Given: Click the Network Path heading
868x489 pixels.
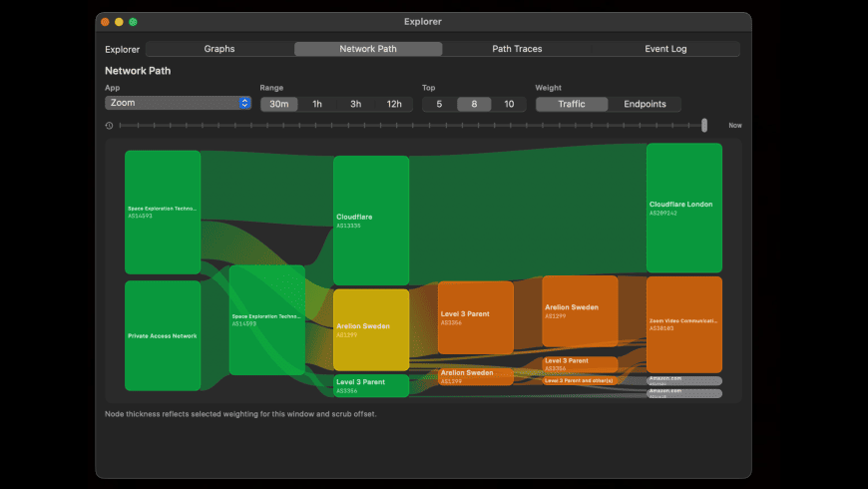Looking at the screenshot, I should pyautogui.click(x=138, y=71).
